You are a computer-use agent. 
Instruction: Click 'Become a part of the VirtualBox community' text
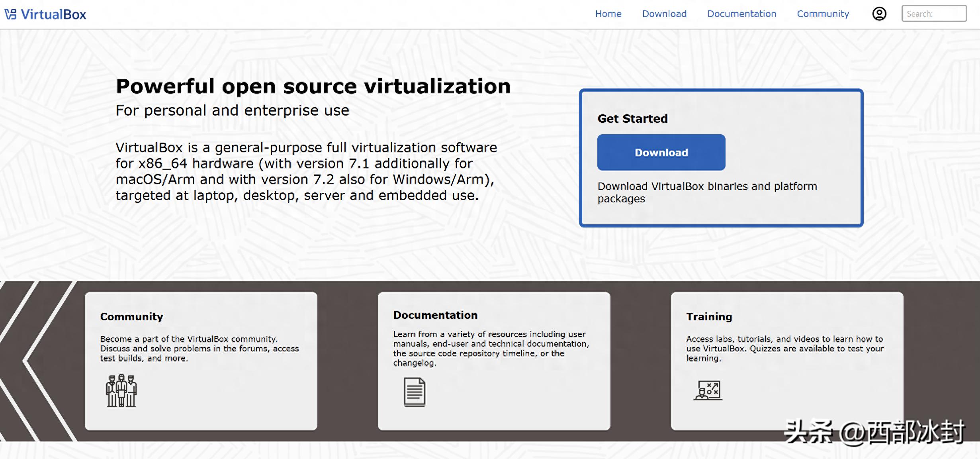tap(199, 349)
